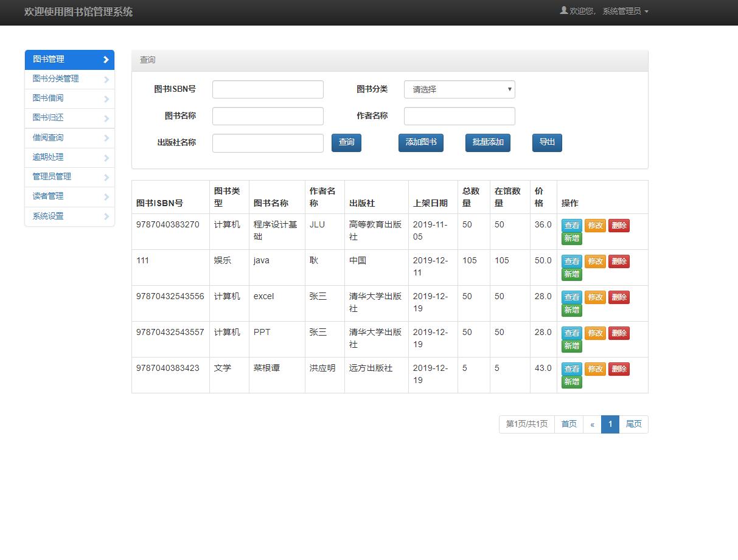Image resolution: width=738 pixels, height=560 pixels.
Task: Click the 图书ISBN号 input field
Action: click(268, 89)
